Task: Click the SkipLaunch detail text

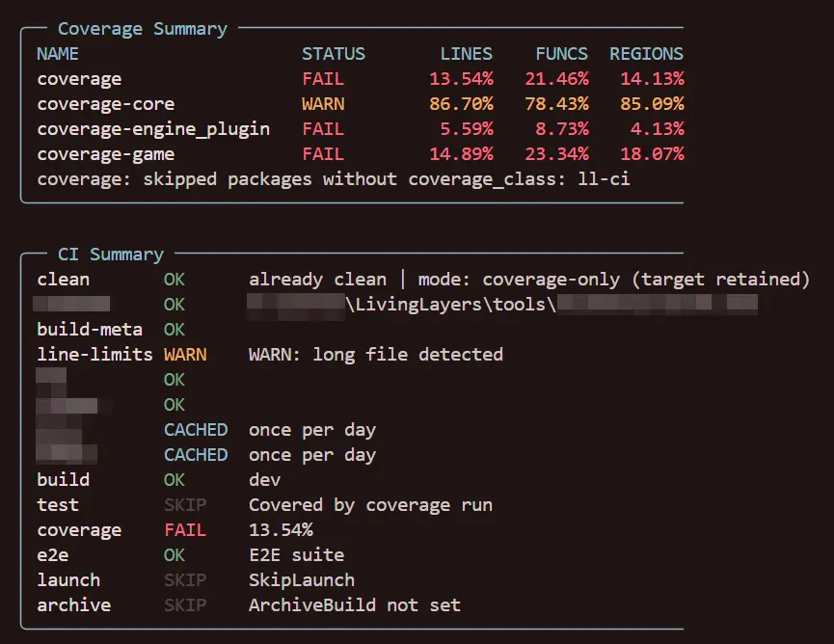Action: coord(302,580)
